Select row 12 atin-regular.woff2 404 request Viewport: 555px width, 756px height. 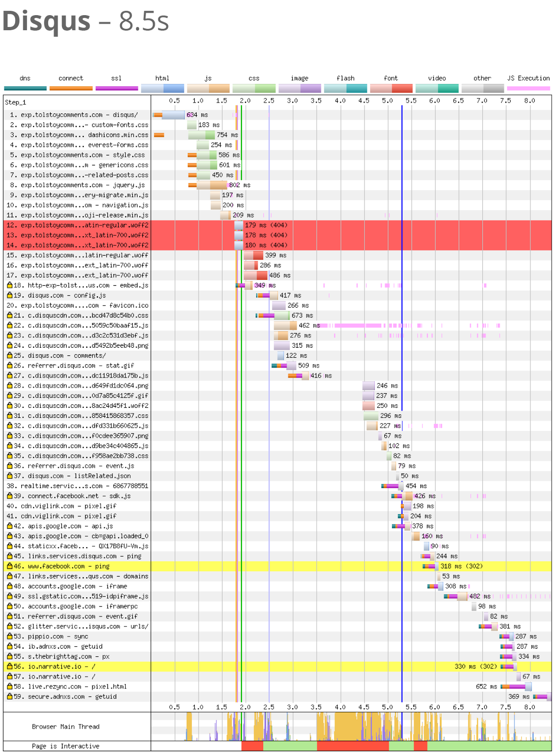tap(277, 225)
